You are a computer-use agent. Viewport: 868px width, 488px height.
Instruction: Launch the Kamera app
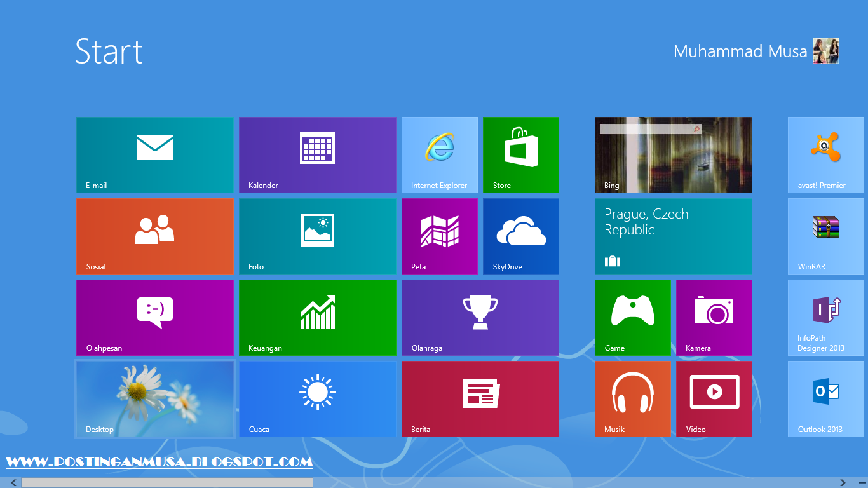pyautogui.click(x=714, y=317)
